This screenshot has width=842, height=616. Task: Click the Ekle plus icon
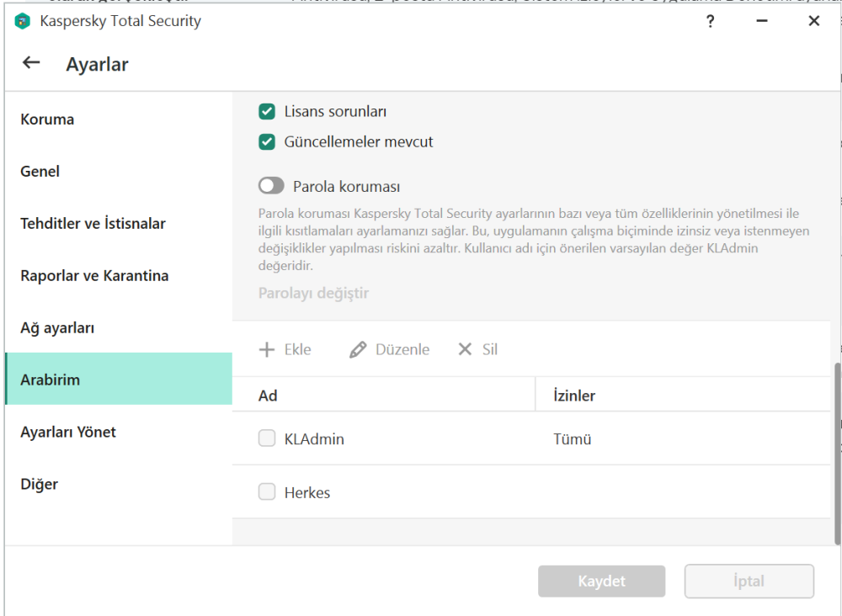pos(268,348)
